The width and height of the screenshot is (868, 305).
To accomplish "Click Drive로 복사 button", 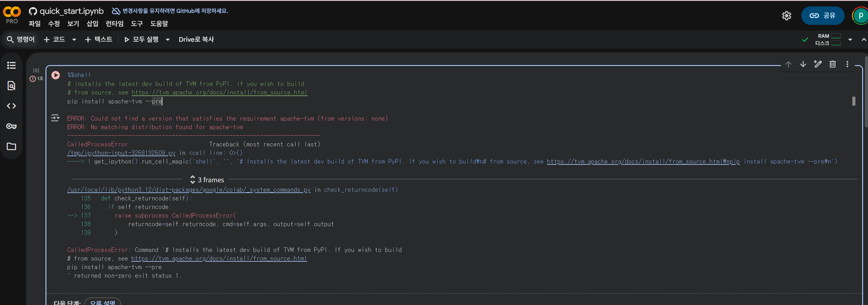I will 196,40.
